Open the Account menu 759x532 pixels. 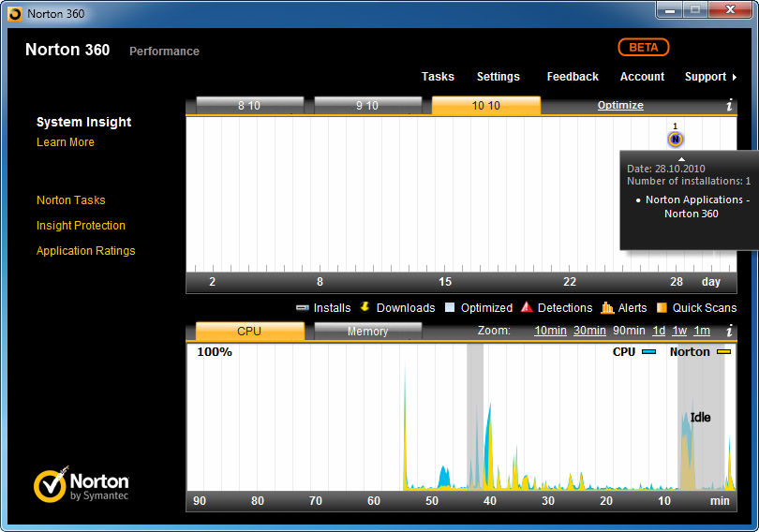point(643,77)
